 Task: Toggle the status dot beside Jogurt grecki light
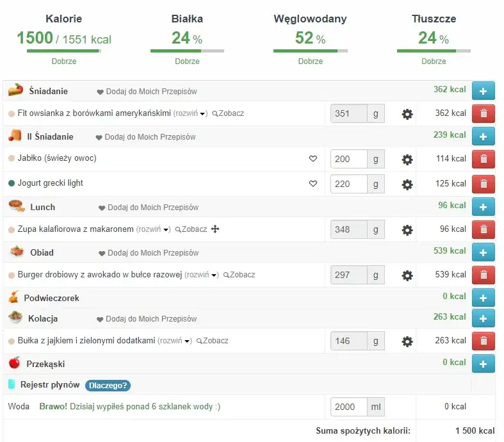point(12,184)
